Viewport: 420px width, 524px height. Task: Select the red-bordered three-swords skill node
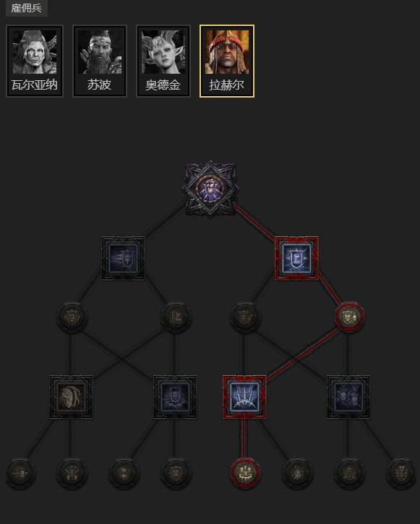coord(244,397)
